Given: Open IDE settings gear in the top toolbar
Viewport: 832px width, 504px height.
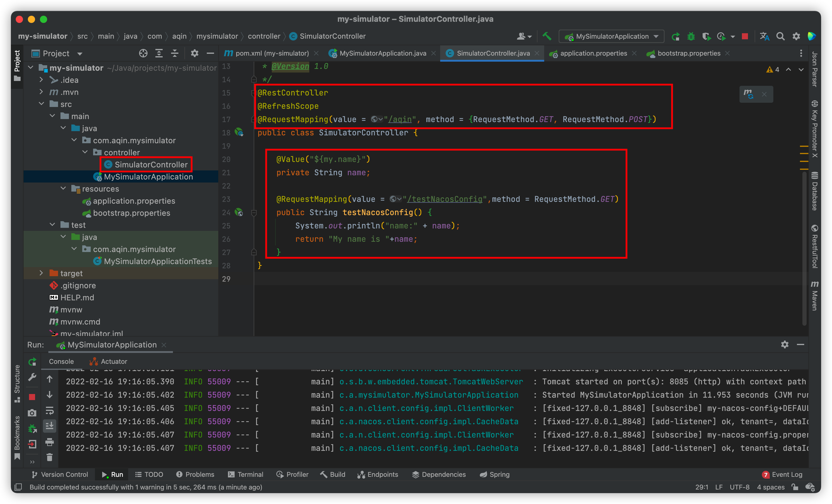Looking at the screenshot, I should tap(796, 36).
